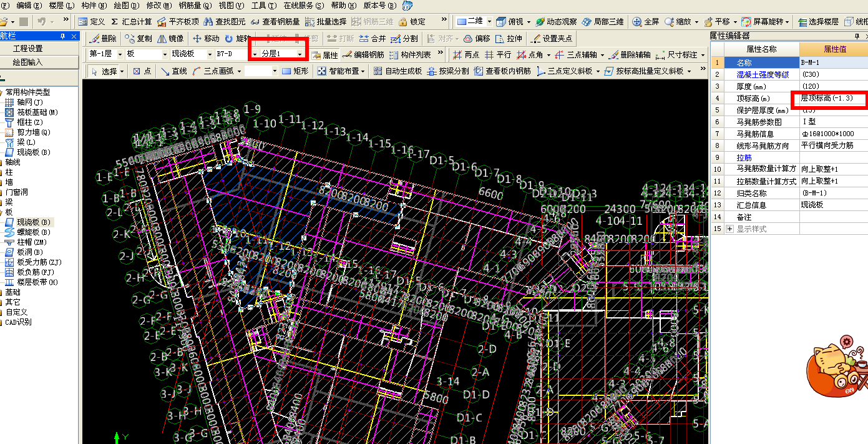The height and width of the screenshot is (444, 868).
Task: Click 平齐板顶 align slab top tool
Action: [x=178, y=21]
